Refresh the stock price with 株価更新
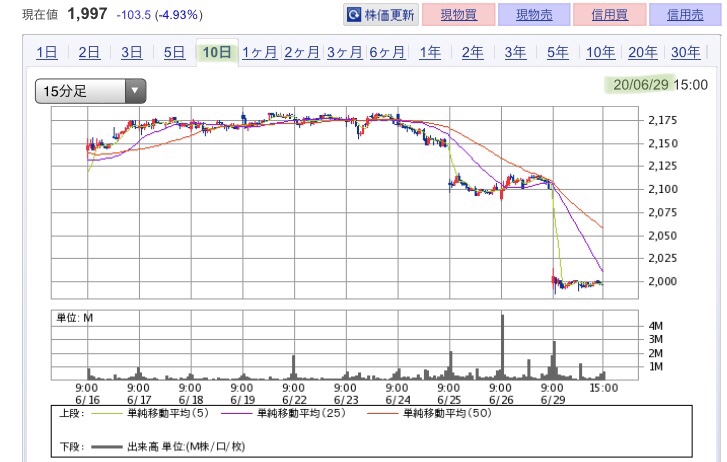Screen dimensions: 727x462 [x=381, y=15]
